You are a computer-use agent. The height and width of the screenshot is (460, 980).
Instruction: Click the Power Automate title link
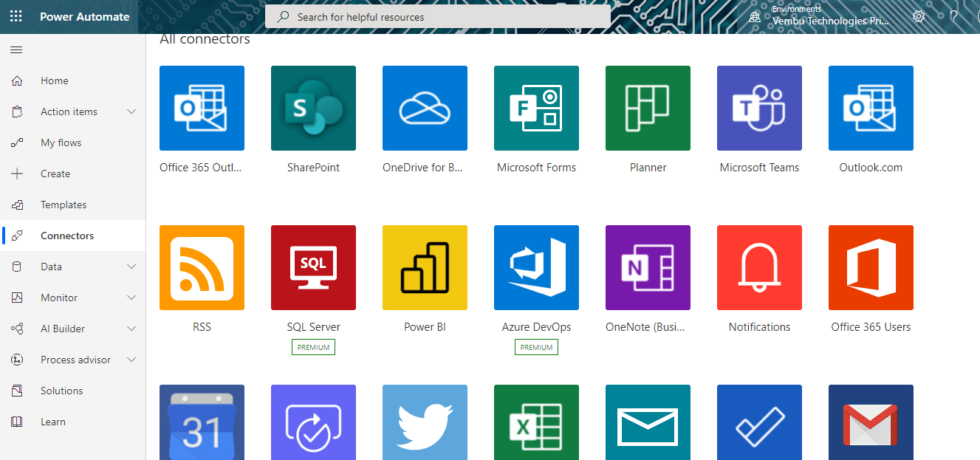84,16
